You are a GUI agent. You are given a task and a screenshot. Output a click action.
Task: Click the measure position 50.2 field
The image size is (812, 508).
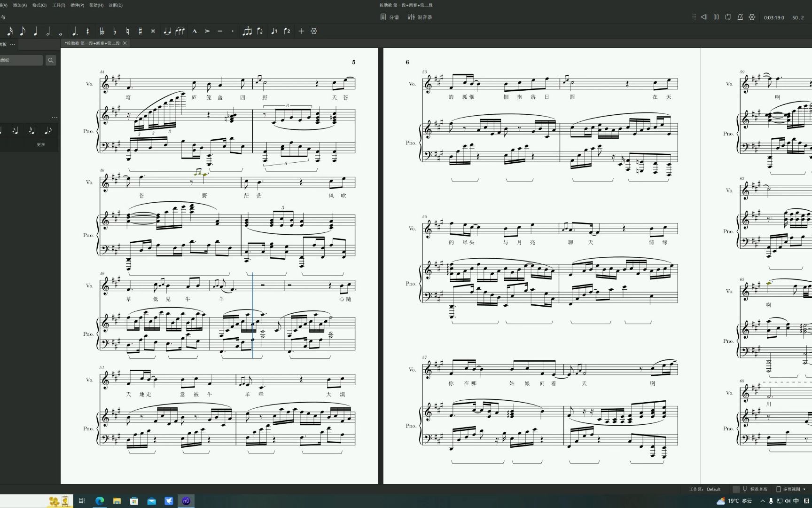[798, 17]
